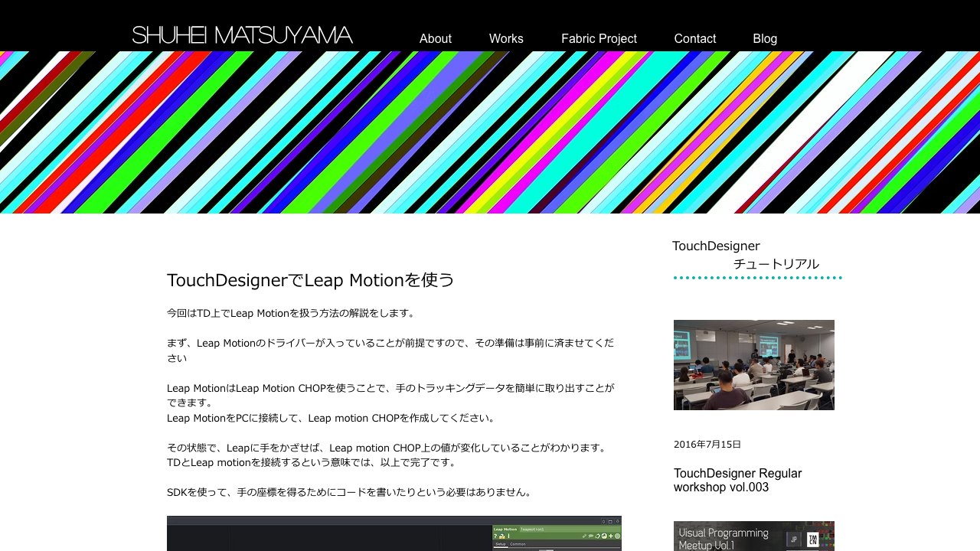Open 'TouchDesigner Regular workshop vol.003' post
This screenshot has width=980, height=551.
click(738, 481)
